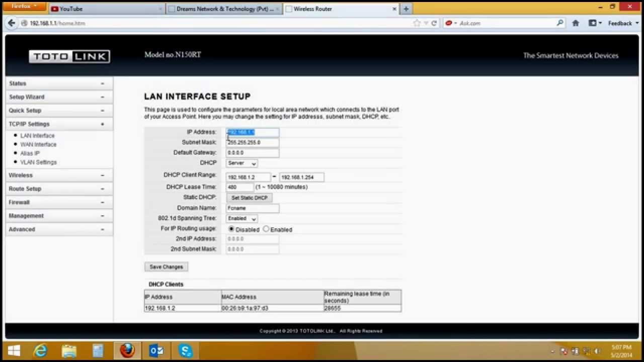Switch to the YouTube tab

point(107,9)
